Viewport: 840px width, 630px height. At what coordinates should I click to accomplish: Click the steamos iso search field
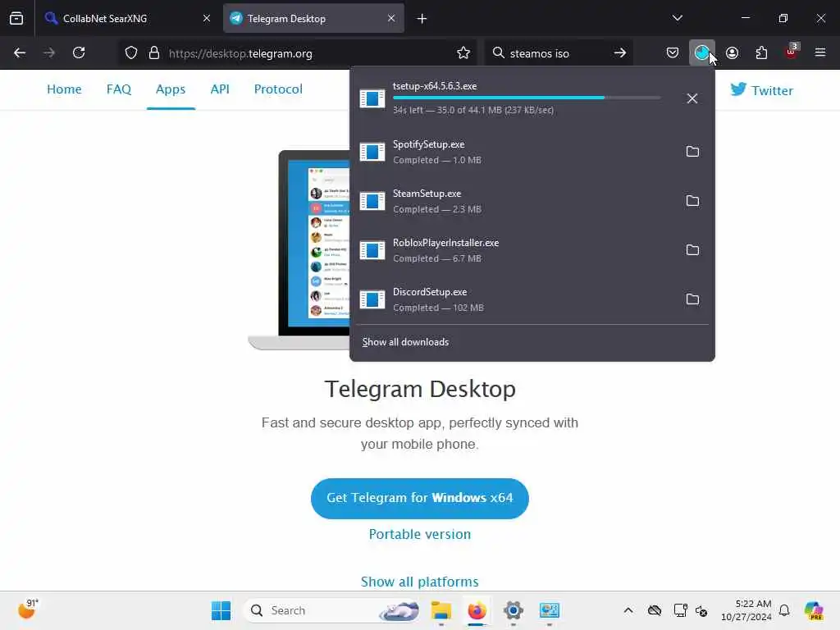pyautogui.click(x=557, y=53)
